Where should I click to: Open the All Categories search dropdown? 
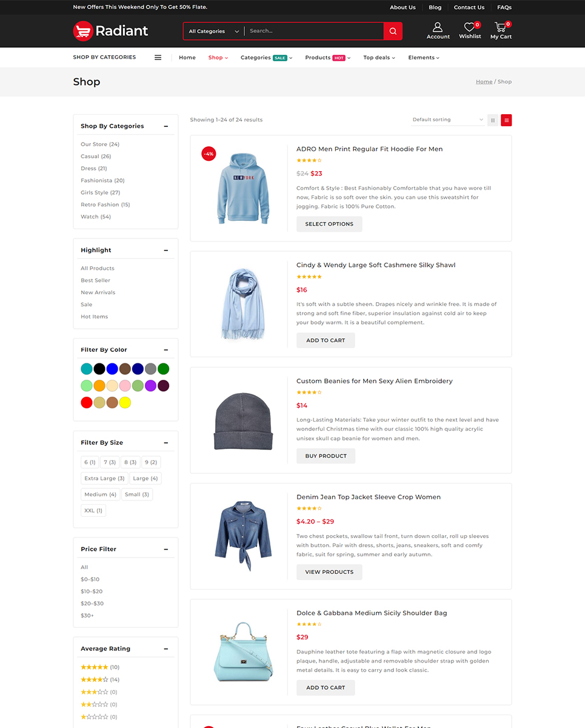point(213,31)
